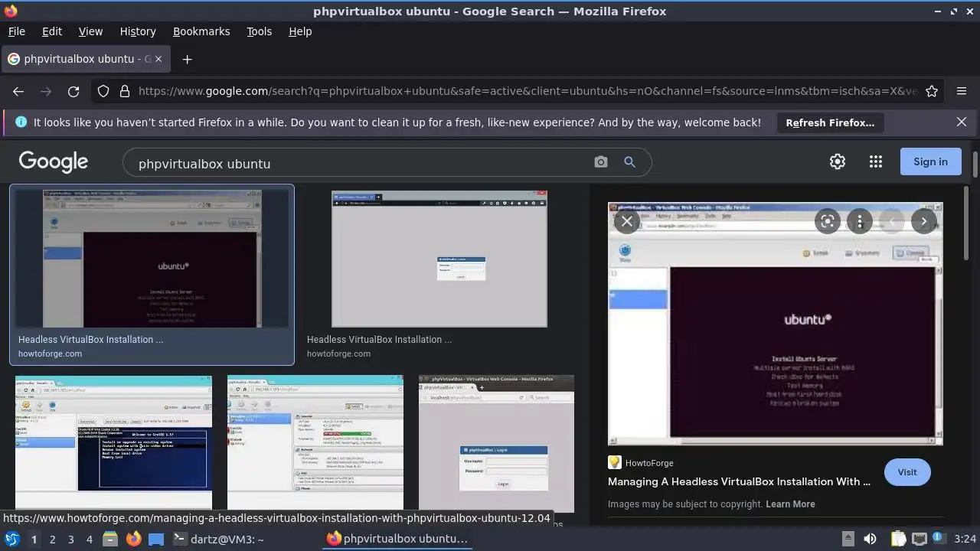Open the Help menu
This screenshot has width=980, height=551.
pyautogui.click(x=300, y=31)
